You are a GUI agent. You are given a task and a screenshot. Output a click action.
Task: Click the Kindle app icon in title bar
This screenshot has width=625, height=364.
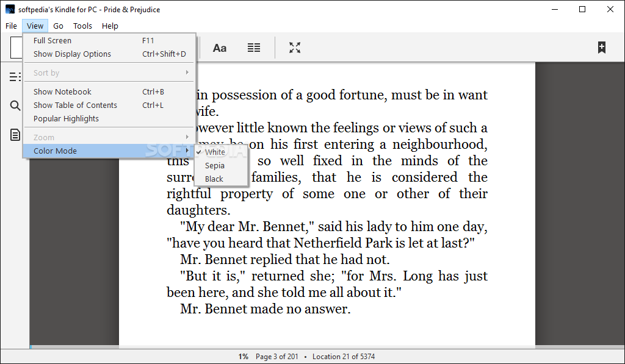pos(10,10)
